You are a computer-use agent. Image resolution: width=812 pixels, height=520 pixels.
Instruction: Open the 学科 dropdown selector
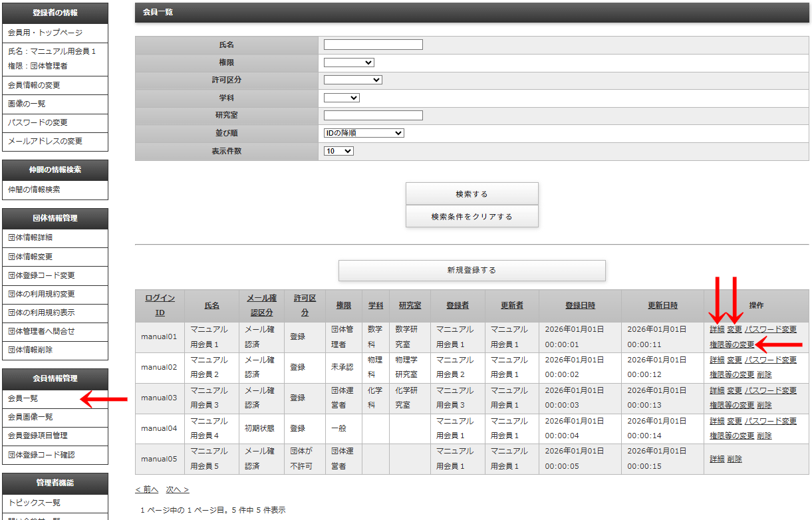pyautogui.click(x=341, y=98)
